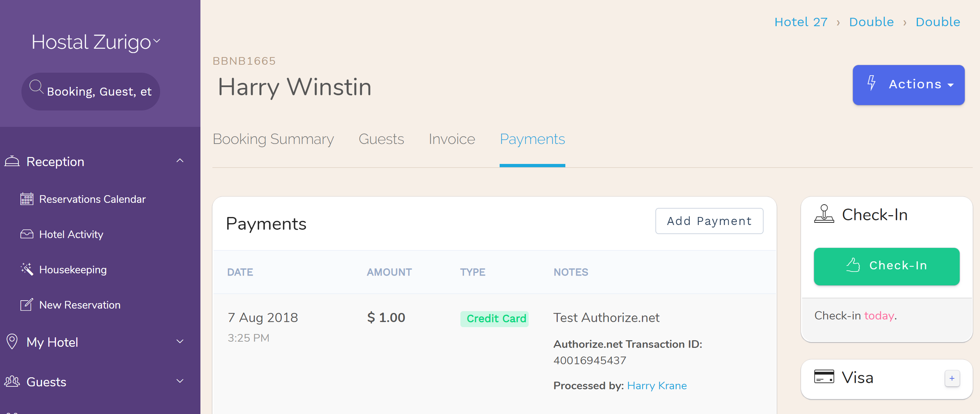This screenshot has height=414, width=980.
Task: Switch to the Guests tab
Action: pos(381,139)
